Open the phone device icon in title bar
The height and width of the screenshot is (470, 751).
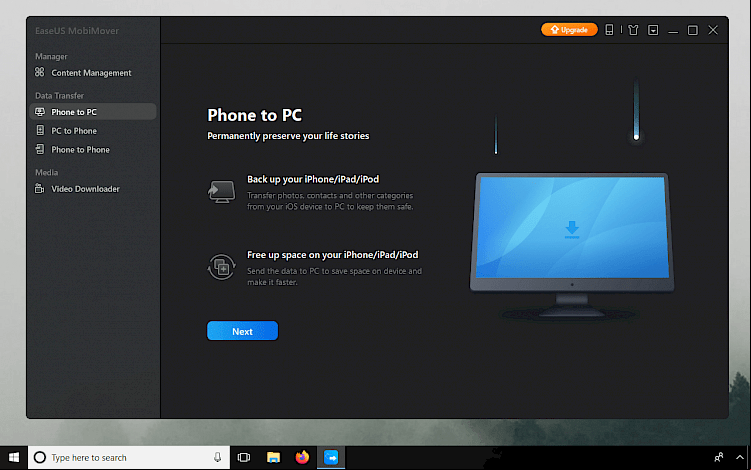click(609, 30)
